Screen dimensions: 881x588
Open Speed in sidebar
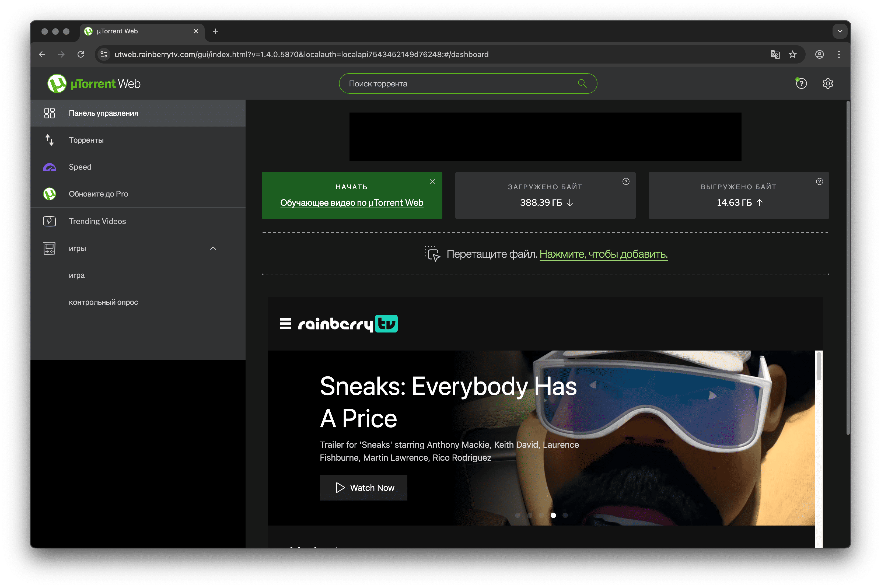point(138,167)
